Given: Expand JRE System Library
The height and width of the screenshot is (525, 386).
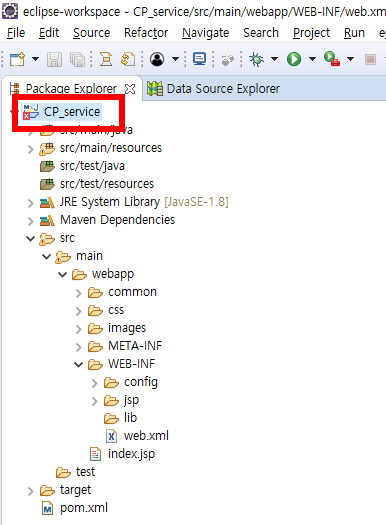Looking at the screenshot, I should pos(30,203).
